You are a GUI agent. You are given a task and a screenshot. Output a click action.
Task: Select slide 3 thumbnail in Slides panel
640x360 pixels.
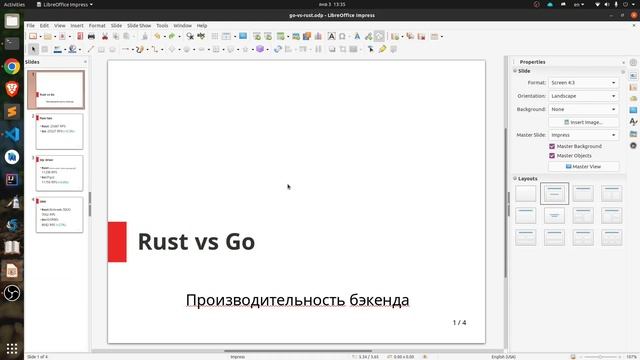click(x=59, y=173)
